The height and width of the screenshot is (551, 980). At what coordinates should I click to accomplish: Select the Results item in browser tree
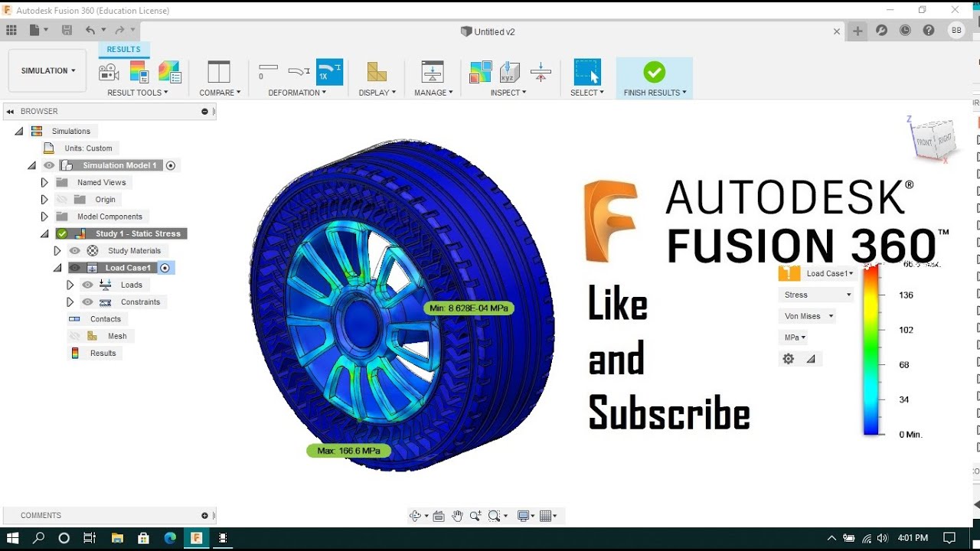[x=103, y=353]
